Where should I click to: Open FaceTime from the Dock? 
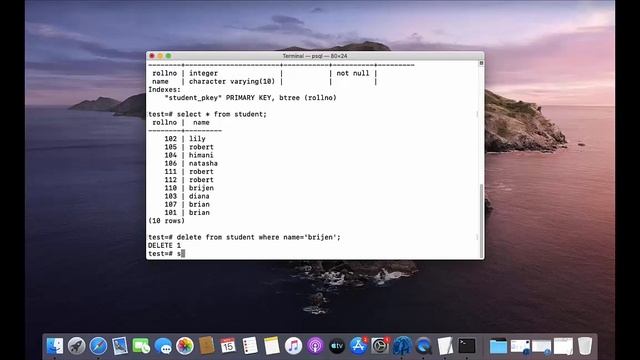[141, 346]
